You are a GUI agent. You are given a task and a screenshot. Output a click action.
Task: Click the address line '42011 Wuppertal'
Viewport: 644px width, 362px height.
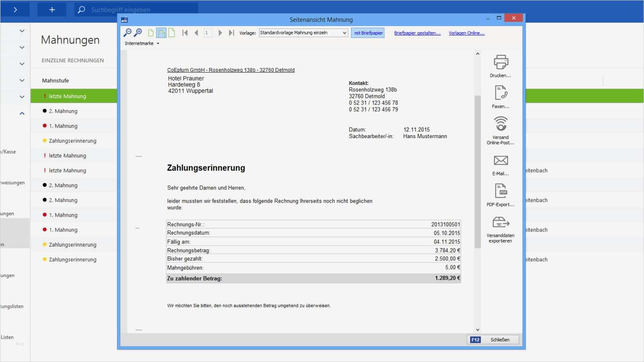click(x=190, y=91)
